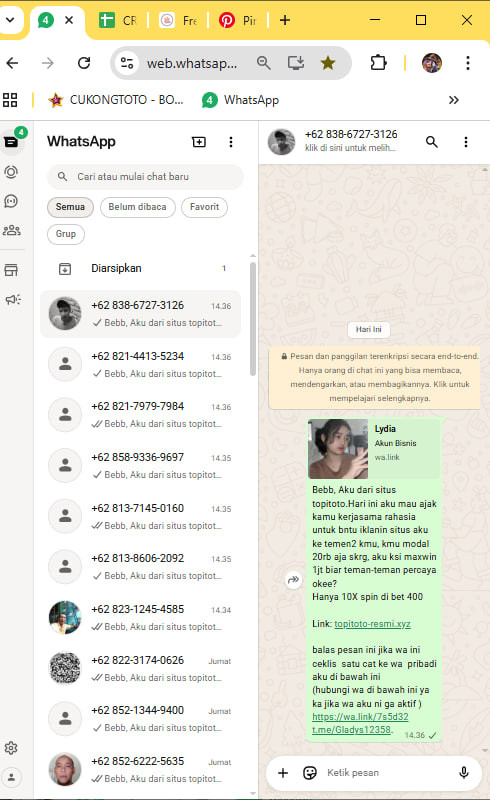Select the Favorit filter chip
Viewport: 490px width, 800px height.
(204, 207)
